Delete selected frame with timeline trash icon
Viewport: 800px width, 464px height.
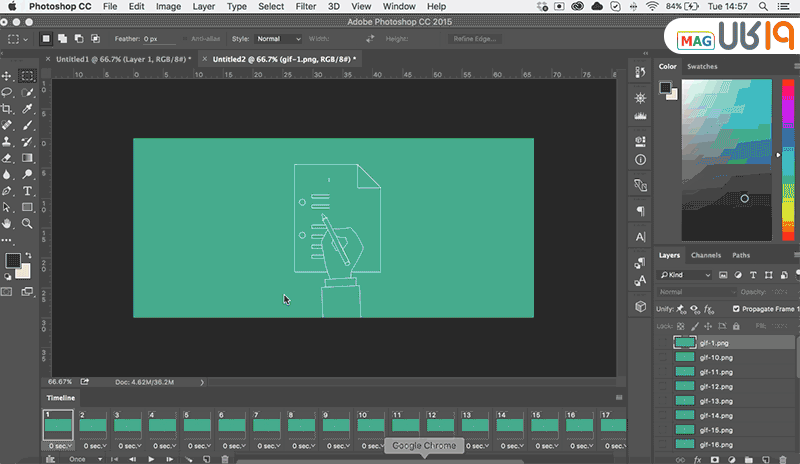(x=226, y=459)
